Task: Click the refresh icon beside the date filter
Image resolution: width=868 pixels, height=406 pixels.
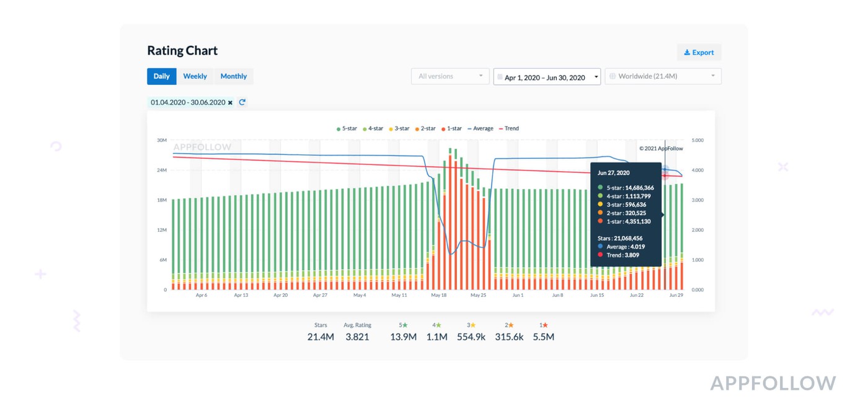Action: [x=242, y=102]
